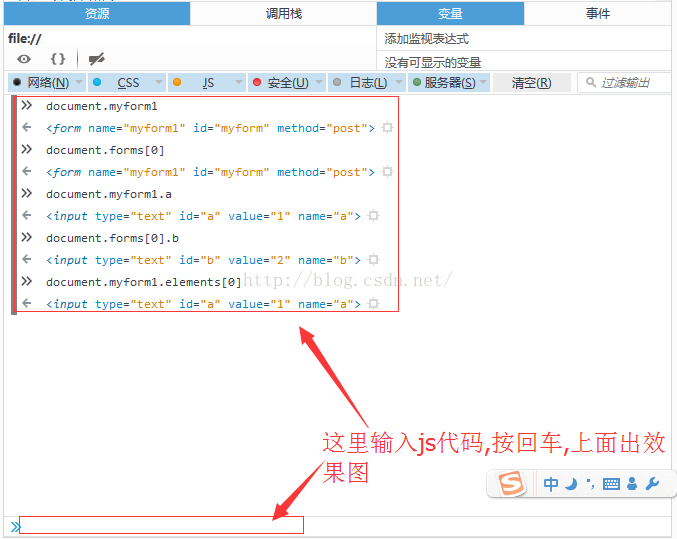Viewport: 677px width, 539px height.
Task: Click the input 'document.myform1' console line
Action: pyautogui.click(x=102, y=106)
